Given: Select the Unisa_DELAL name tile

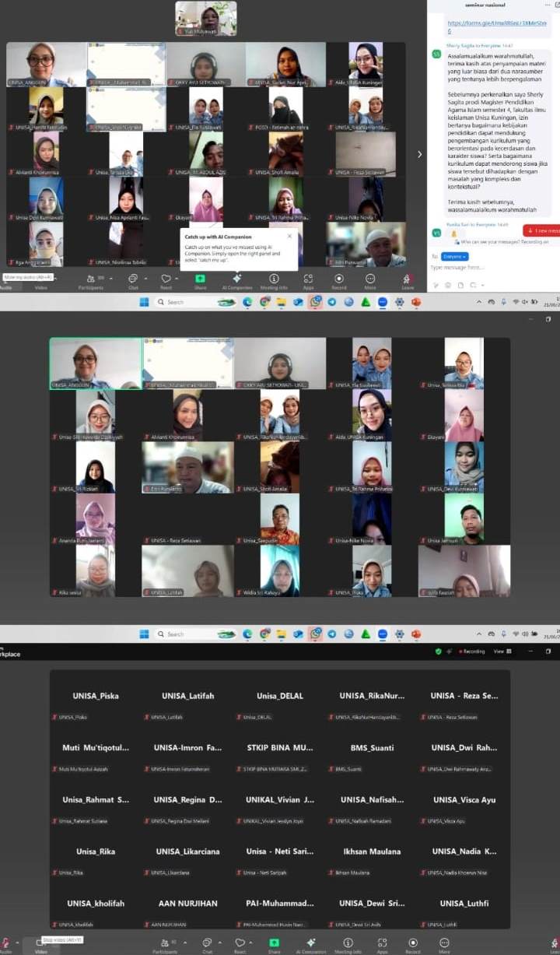Looking at the screenshot, I should [280, 696].
